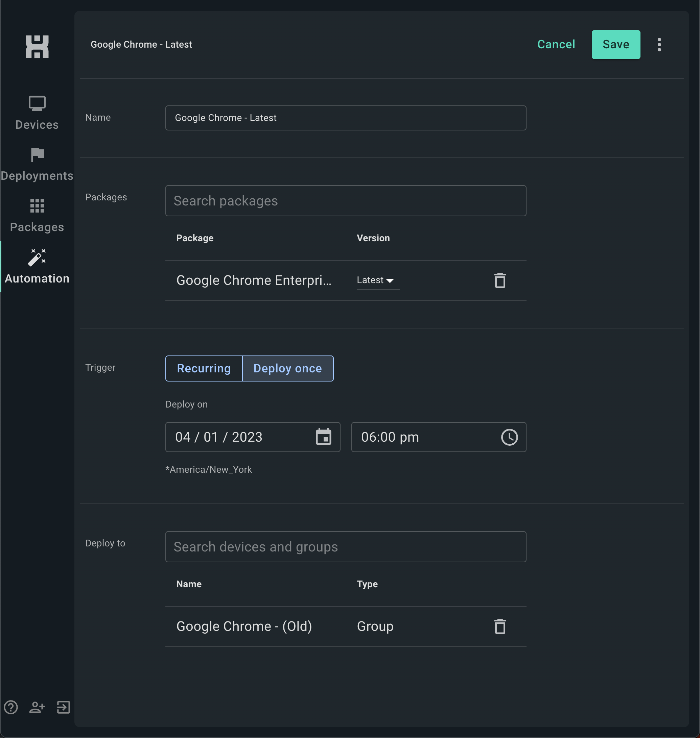The height and width of the screenshot is (738, 700).
Task: Click the invite user icon
Action: [37, 707]
